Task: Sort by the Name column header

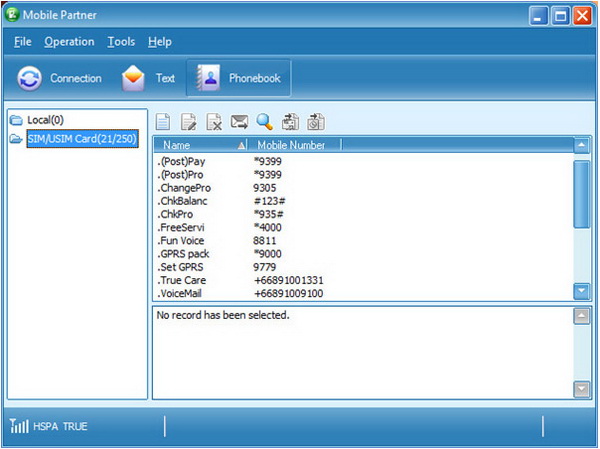Action: tap(201, 145)
